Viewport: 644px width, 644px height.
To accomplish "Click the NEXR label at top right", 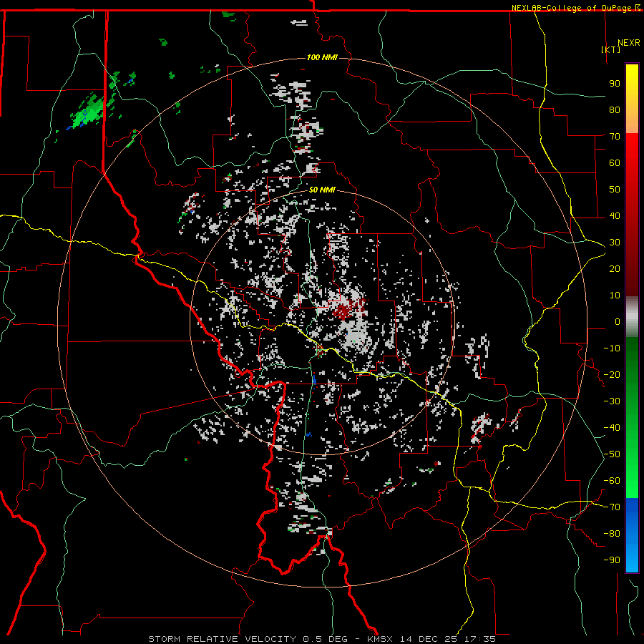I will pos(629,43).
